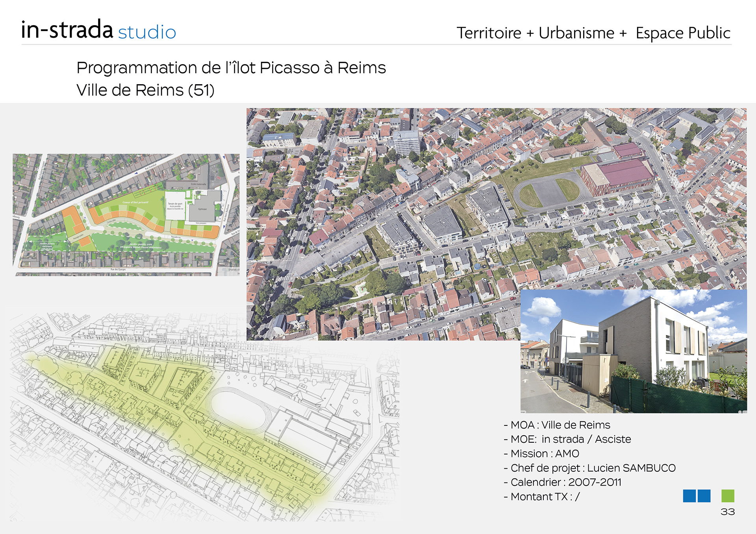The height and width of the screenshot is (534, 756).
Task: Select the second blue square marker
Action: point(704,496)
